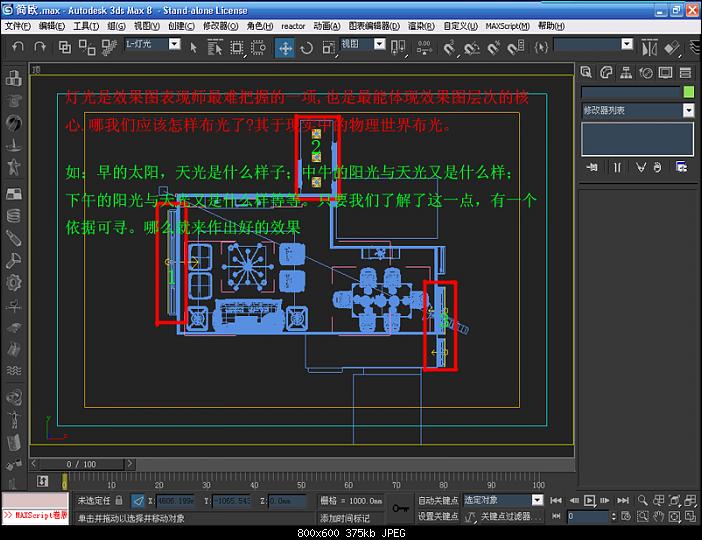Viewport: 702px width, 540px height.
Task: Click the 关键点过滤器 button
Action: click(510, 516)
